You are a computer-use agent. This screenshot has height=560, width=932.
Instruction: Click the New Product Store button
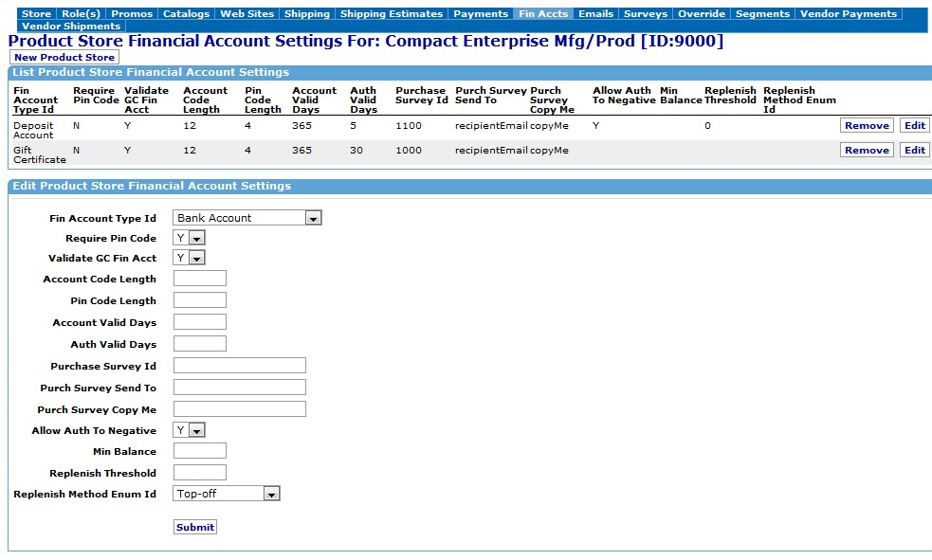pyautogui.click(x=64, y=57)
